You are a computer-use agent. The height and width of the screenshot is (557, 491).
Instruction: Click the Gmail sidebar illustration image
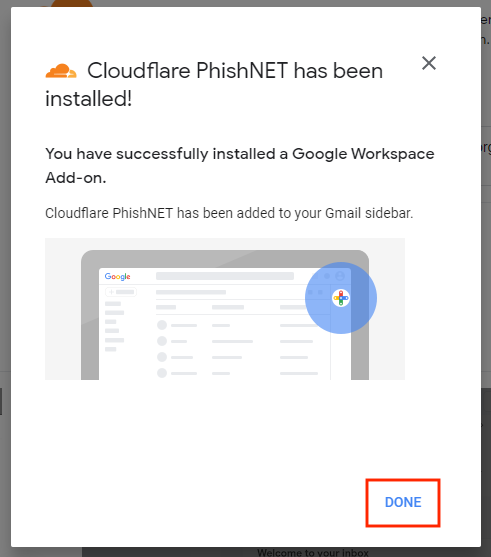(x=225, y=309)
